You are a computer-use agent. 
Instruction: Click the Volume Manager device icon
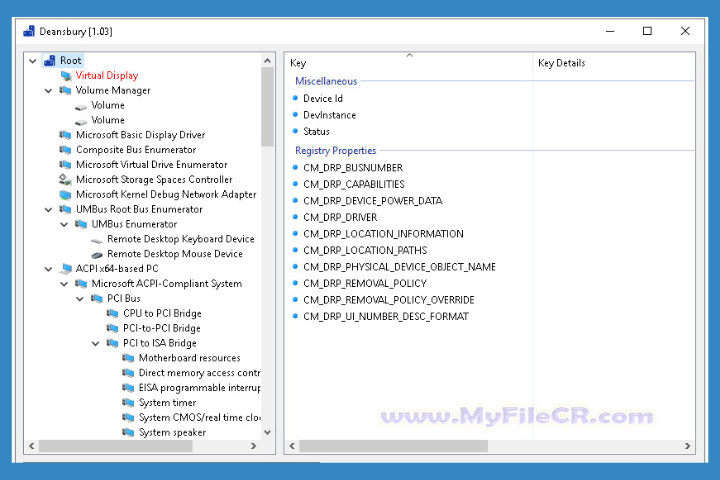coord(65,90)
